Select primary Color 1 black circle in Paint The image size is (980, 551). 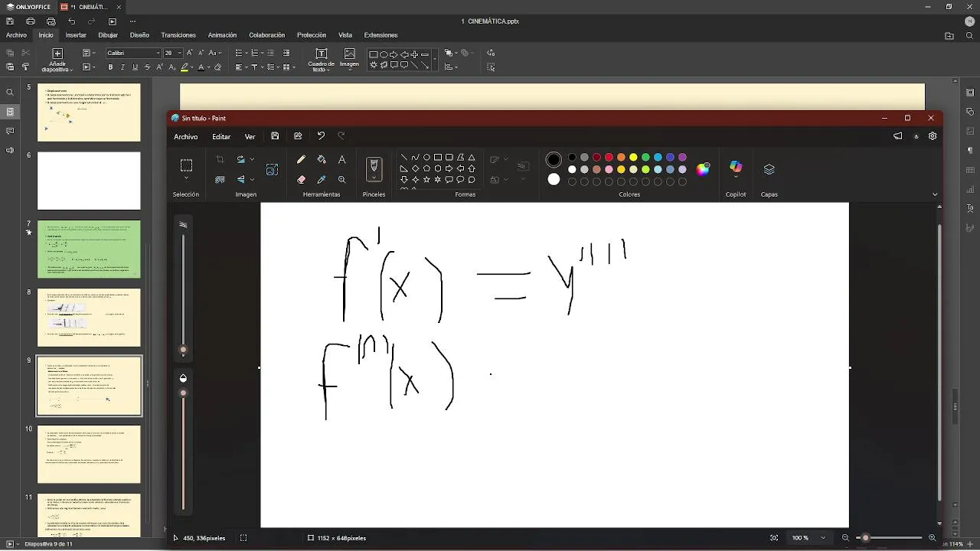(x=554, y=160)
